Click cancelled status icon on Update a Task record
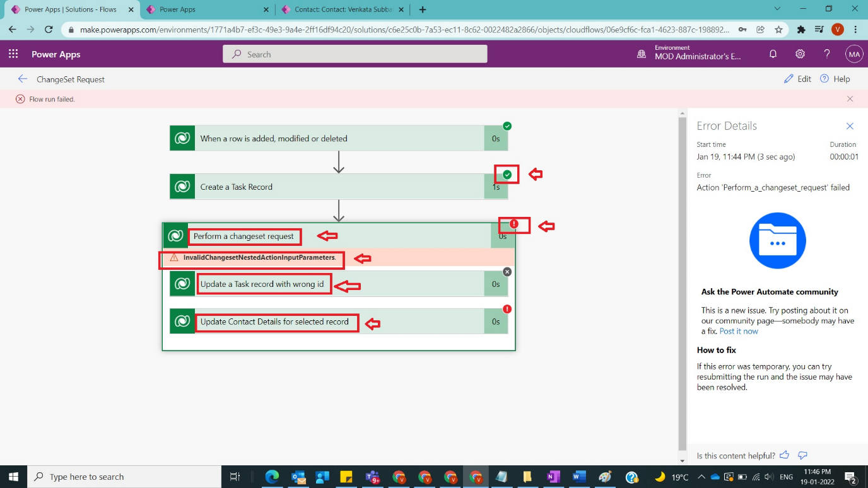 point(507,272)
